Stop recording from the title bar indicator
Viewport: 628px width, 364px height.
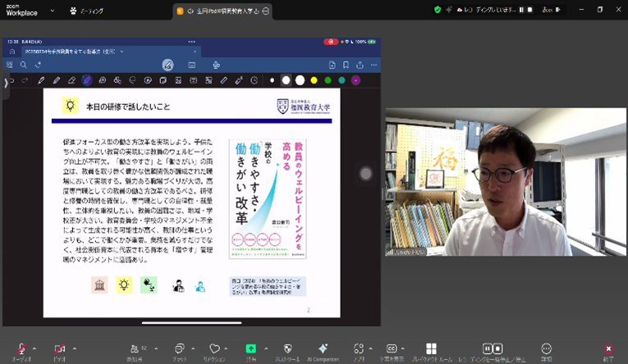click(x=529, y=10)
